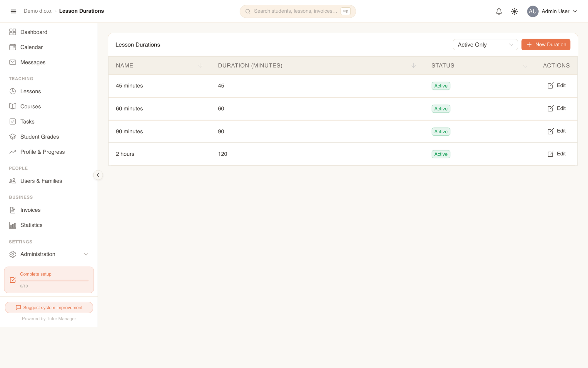Edit the 2 hours duration
The image size is (588, 368).
click(x=557, y=154)
